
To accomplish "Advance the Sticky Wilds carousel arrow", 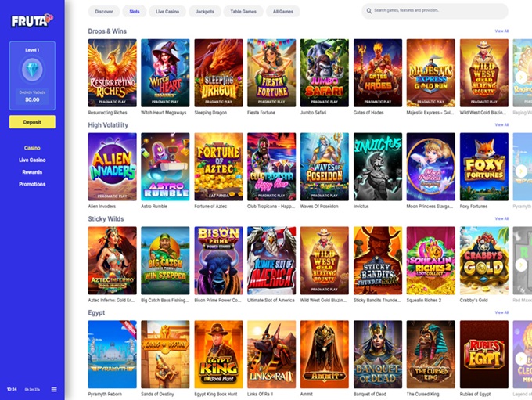I will pos(521,265).
